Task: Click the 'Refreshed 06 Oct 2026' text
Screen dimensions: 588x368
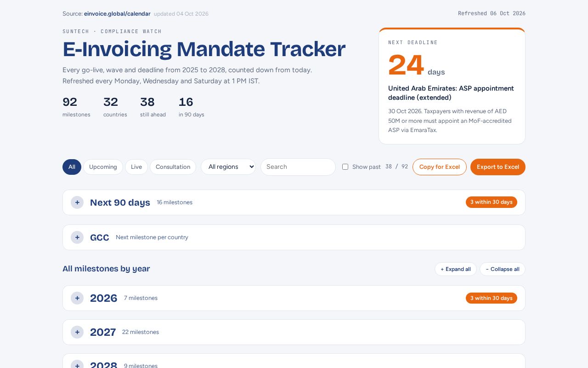Action: [492, 13]
